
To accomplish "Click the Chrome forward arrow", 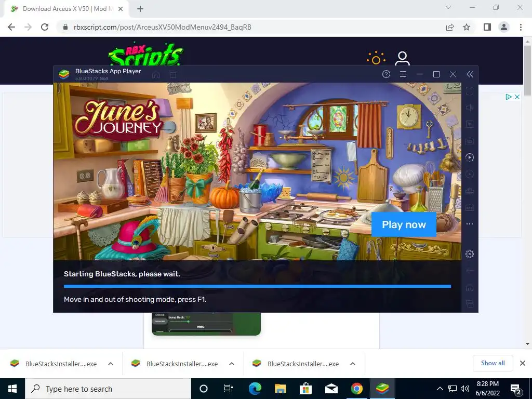I will pos(28,27).
